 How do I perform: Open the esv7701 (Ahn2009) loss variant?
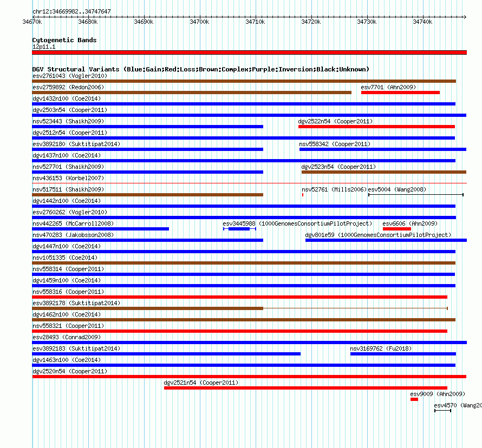tap(400, 93)
